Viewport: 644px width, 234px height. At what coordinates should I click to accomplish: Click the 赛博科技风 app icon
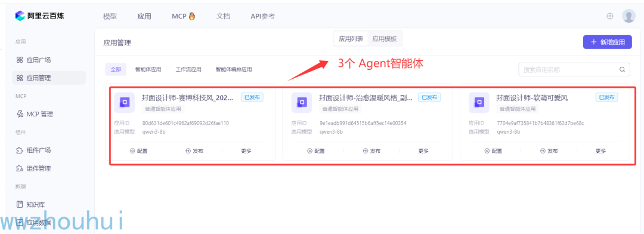tap(125, 103)
